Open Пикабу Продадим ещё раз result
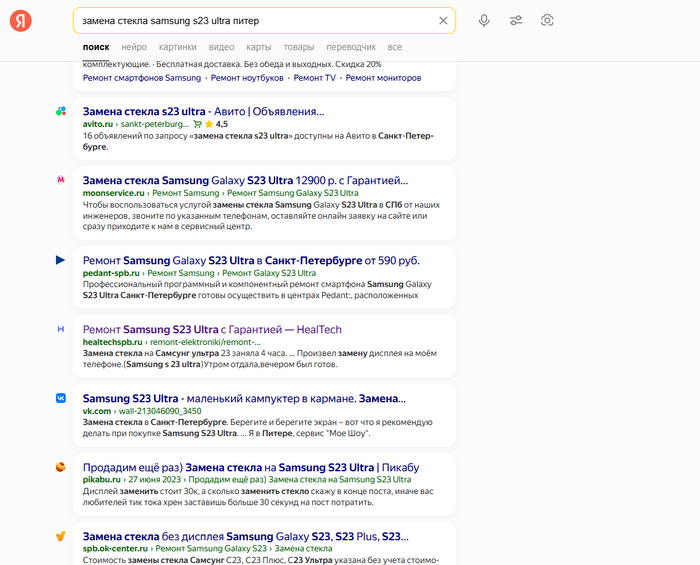This screenshot has height=565, width=700. (251, 467)
